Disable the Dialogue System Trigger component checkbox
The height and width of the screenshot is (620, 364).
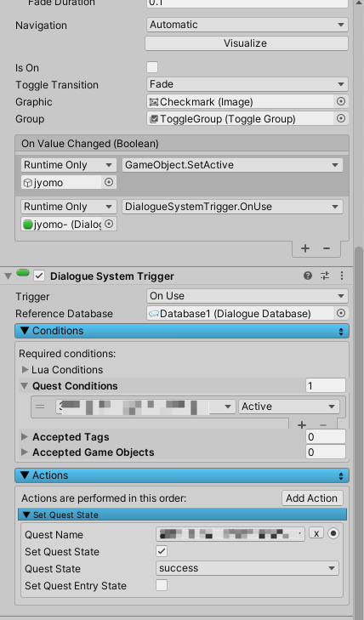(x=39, y=276)
